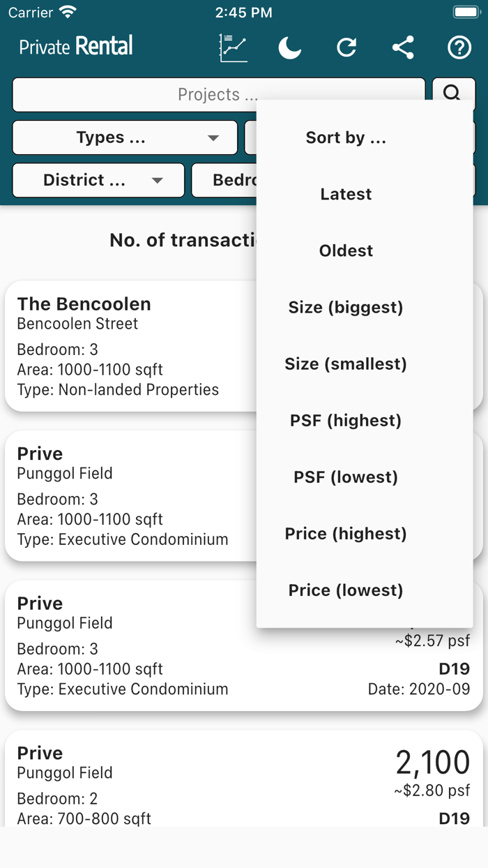Choose Oldest from the sort options
The image size is (488, 868).
(x=345, y=250)
